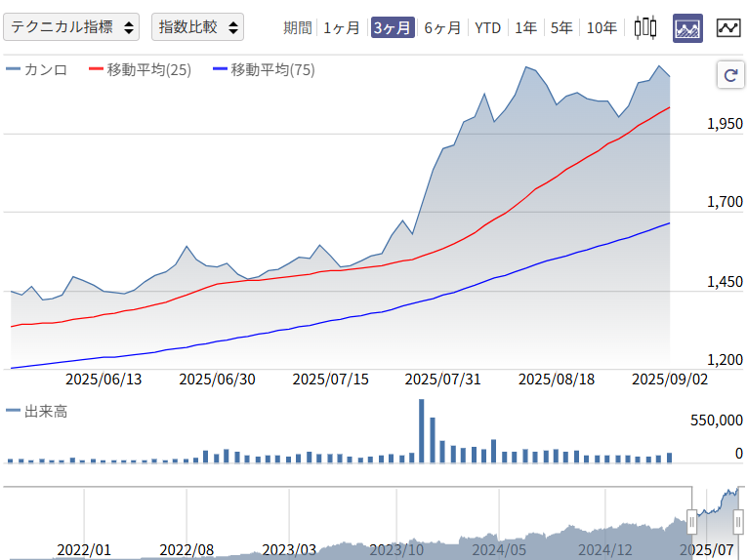747x560 pixels.
Task: Click the 1,950 price axis label
Action: 725,124
